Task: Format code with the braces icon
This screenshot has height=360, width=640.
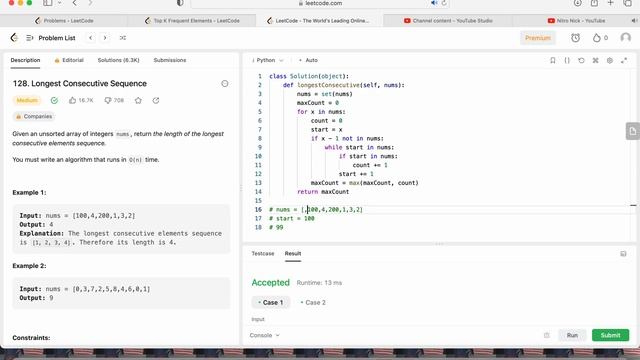Action: (x=567, y=60)
